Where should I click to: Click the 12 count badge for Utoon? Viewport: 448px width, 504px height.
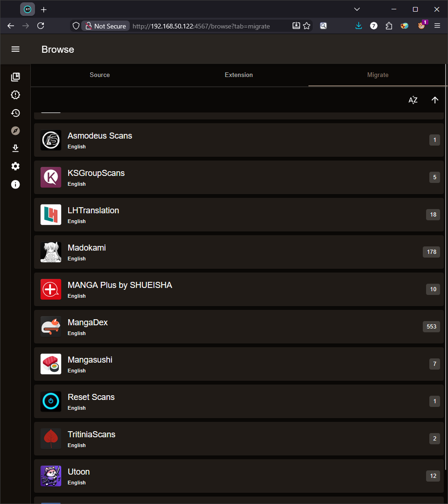(433, 476)
